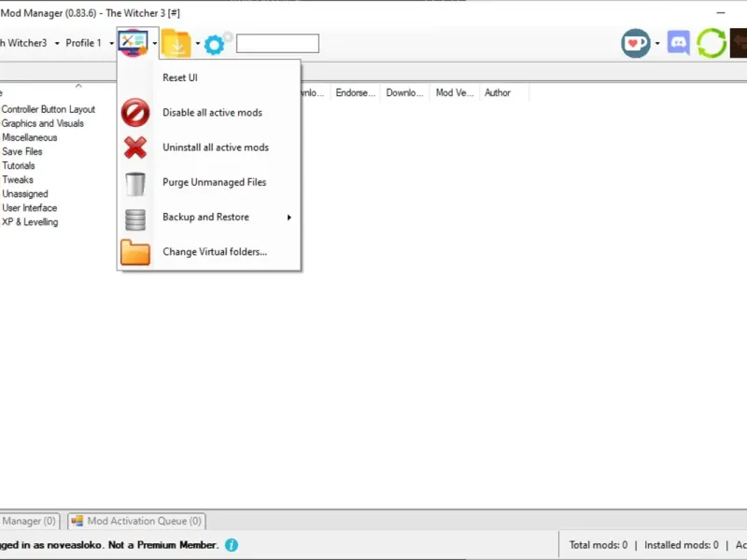Viewport: 747px width, 560px height.
Task: Expand the donation cup dropdown arrow
Action: pos(657,43)
